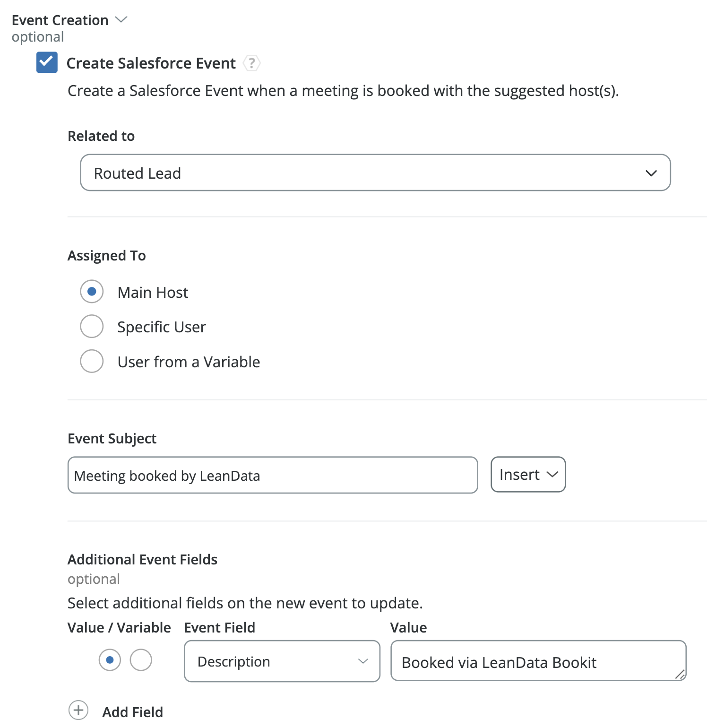Image resolution: width=707 pixels, height=728 pixels.
Task: Open the Description event field dropdown
Action: point(282,661)
